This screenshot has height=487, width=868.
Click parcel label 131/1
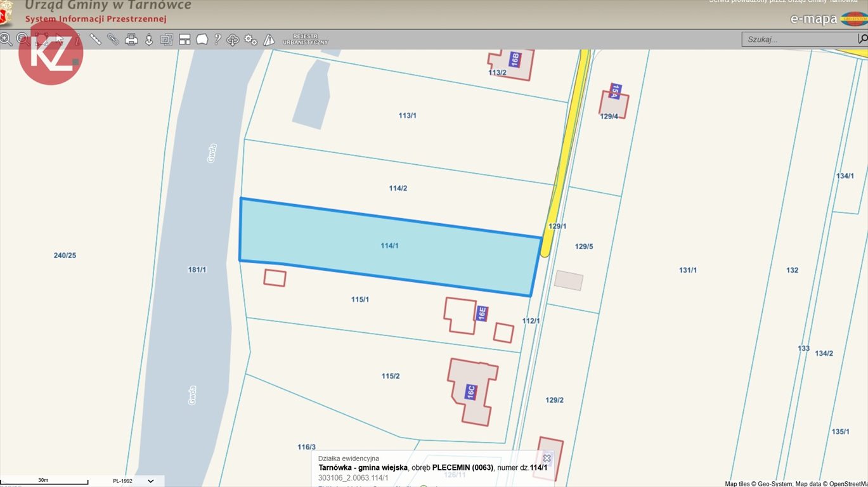click(x=688, y=270)
